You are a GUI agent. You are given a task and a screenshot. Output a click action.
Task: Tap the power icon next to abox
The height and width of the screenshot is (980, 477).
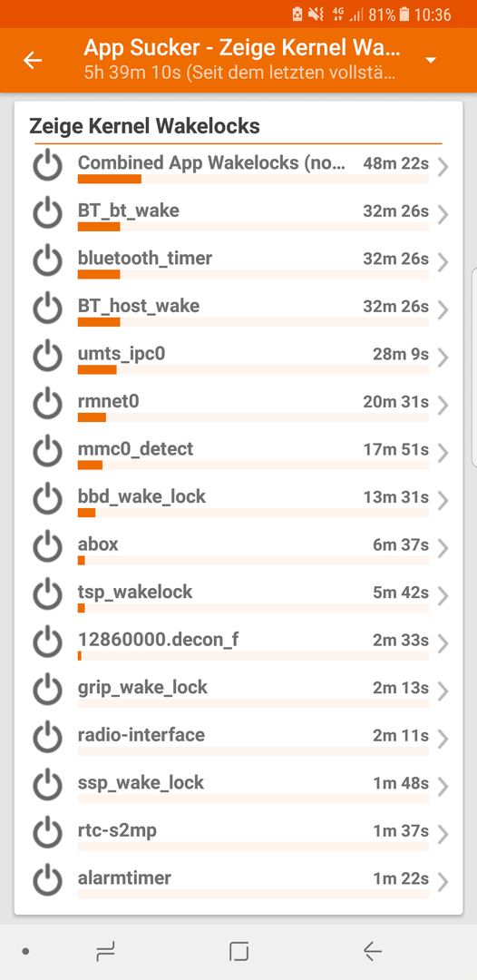coord(48,547)
